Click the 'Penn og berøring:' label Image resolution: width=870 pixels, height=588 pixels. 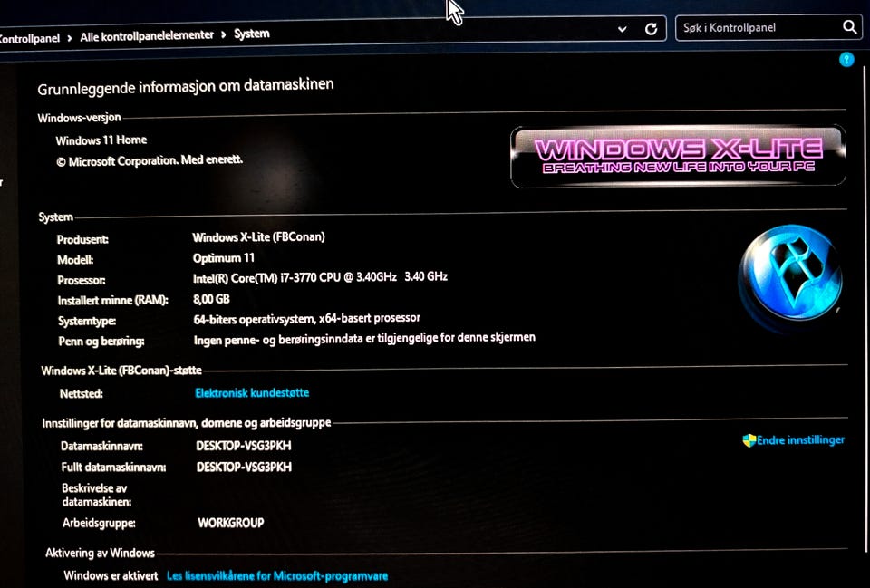101,342
